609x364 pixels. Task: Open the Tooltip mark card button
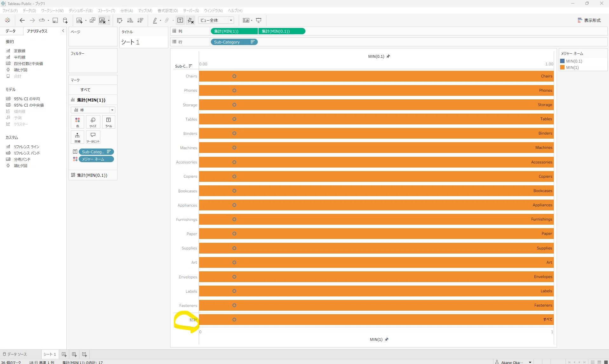(x=93, y=137)
